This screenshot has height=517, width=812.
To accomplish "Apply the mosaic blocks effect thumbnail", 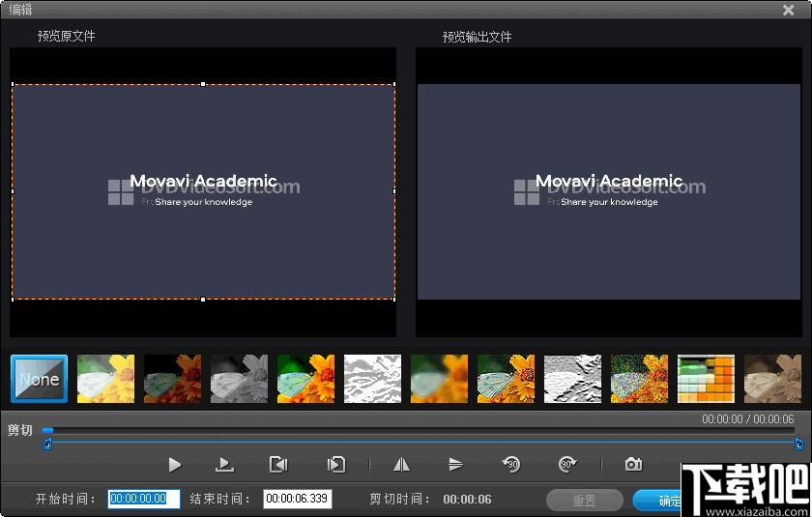I will pos(707,379).
